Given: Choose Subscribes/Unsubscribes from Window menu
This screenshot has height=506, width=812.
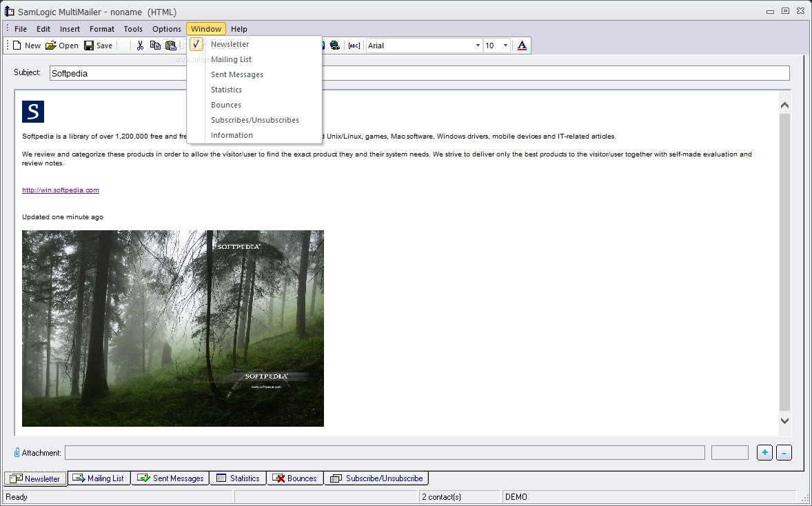Looking at the screenshot, I should pyautogui.click(x=254, y=120).
